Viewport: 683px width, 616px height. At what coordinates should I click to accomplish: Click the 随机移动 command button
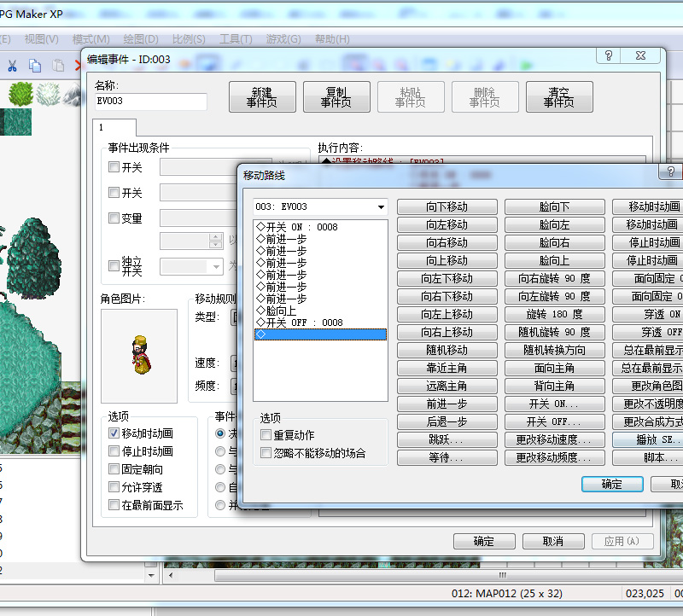tap(447, 350)
